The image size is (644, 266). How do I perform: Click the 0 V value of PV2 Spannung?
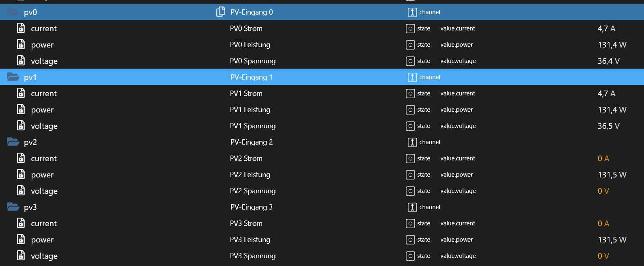click(603, 191)
